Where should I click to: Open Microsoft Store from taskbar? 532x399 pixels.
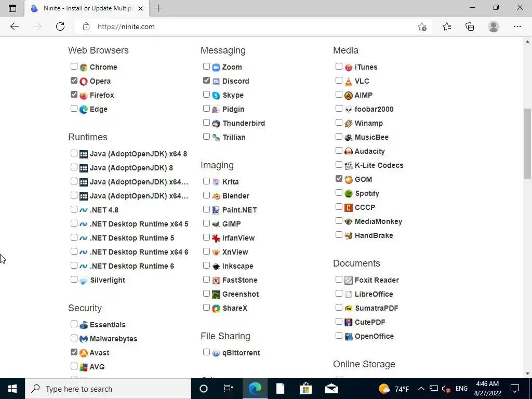click(x=305, y=389)
